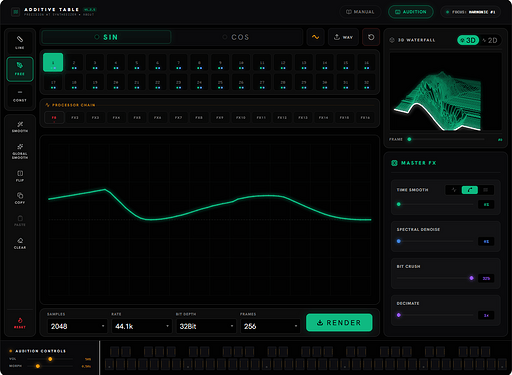Select the Time Smooth linear mode icon
The width and height of the screenshot is (512, 375).
[454, 190]
